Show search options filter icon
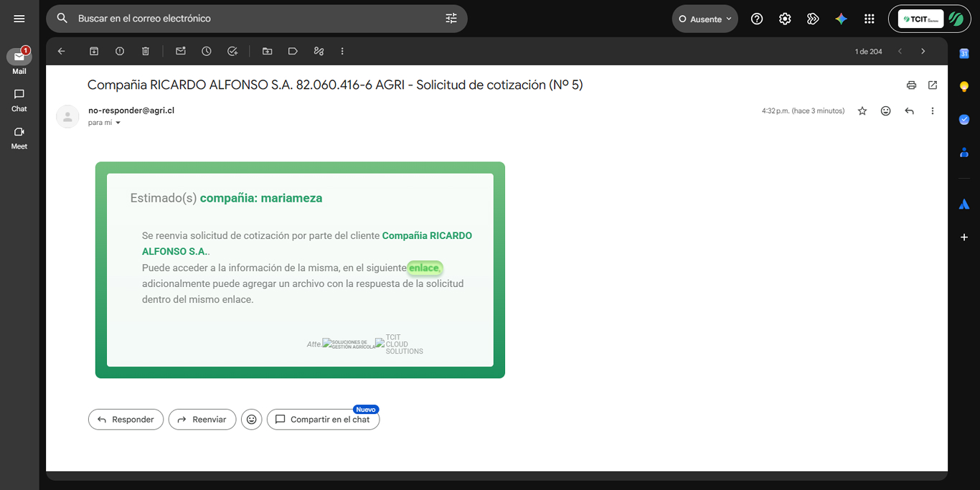 [451, 19]
